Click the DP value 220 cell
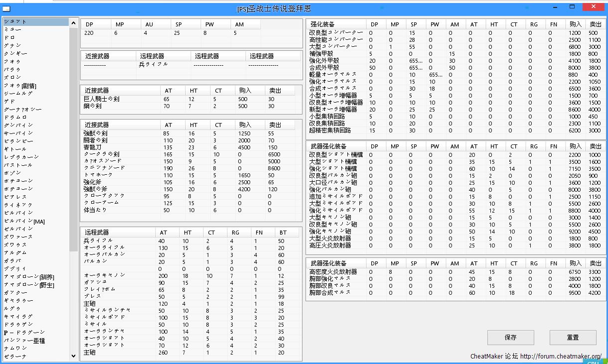Viewport: 608px width, 364px height. pyautogui.click(x=89, y=33)
